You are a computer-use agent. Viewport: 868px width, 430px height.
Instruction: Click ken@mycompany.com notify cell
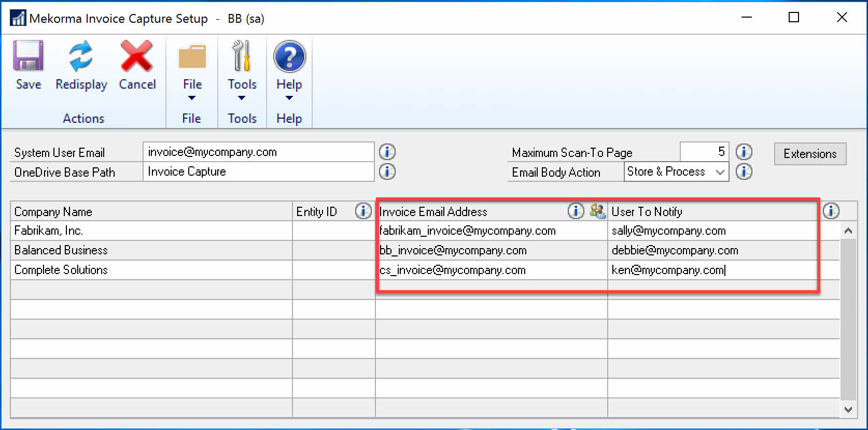point(724,270)
